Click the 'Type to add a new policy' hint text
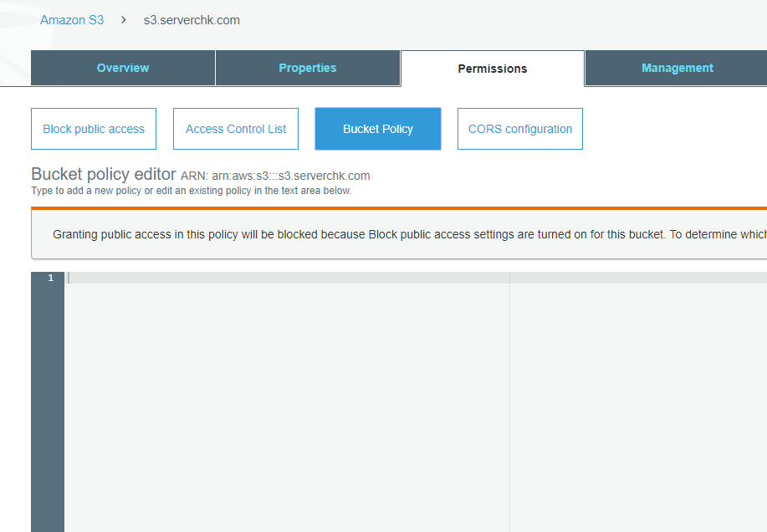This screenshot has width=767, height=532. point(192,191)
